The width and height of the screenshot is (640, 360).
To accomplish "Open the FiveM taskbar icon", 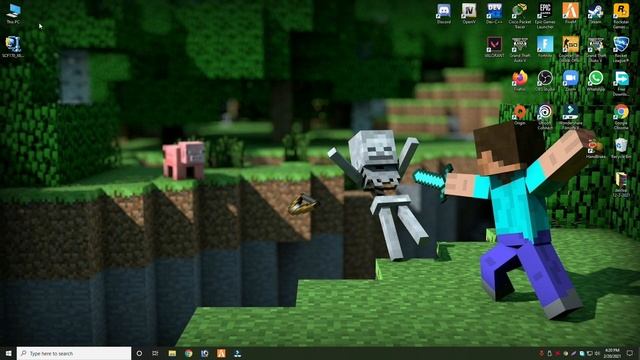I will coord(221,353).
